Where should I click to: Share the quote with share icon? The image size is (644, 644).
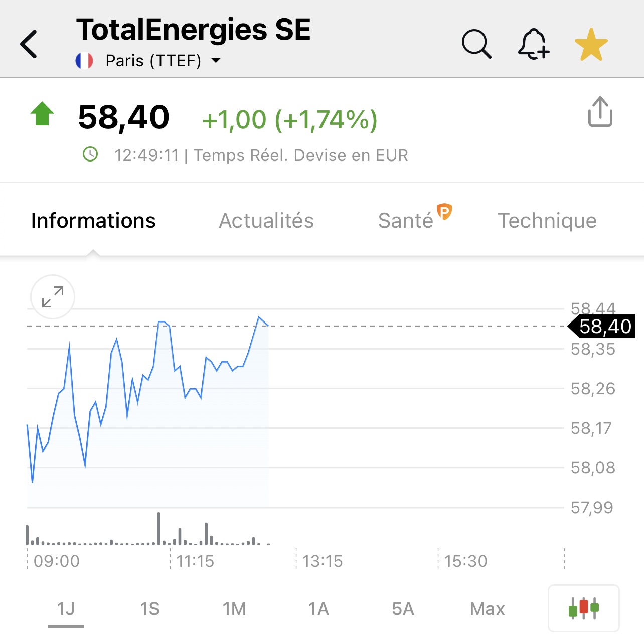tap(600, 112)
